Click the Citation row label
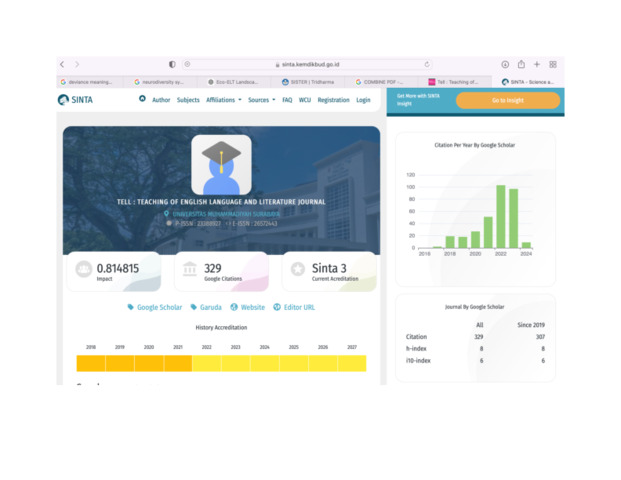Screen dimensions: 621x480 [x=416, y=337]
